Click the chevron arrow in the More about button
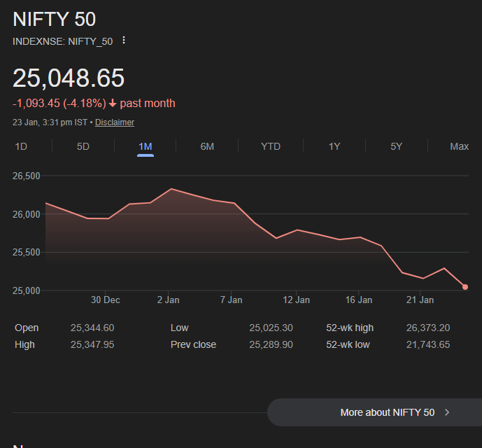482x448 pixels. (447, 412)
